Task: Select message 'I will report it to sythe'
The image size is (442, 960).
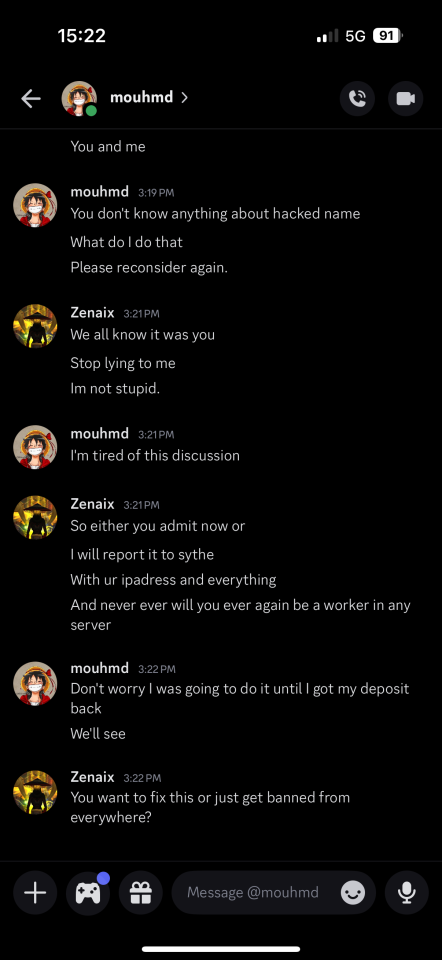Action: tap(142, 555)
